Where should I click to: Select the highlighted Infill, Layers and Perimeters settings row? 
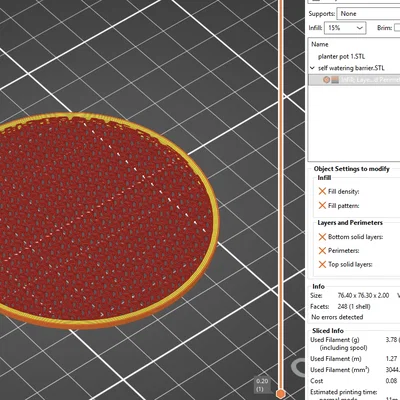point(354,80)
